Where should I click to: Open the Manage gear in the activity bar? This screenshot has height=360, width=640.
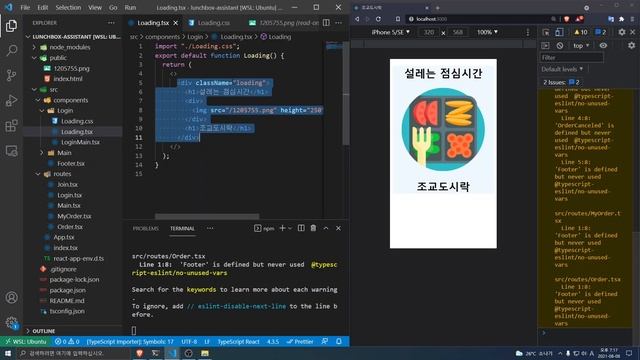coord(11,322)
